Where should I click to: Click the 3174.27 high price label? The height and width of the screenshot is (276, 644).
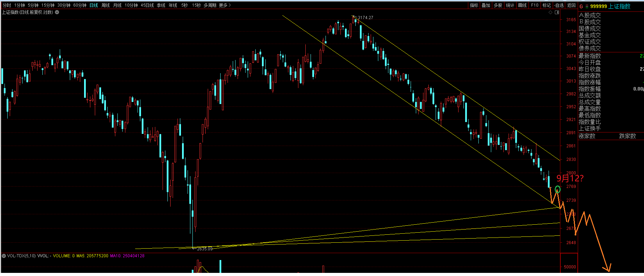[x=365, y=18]
